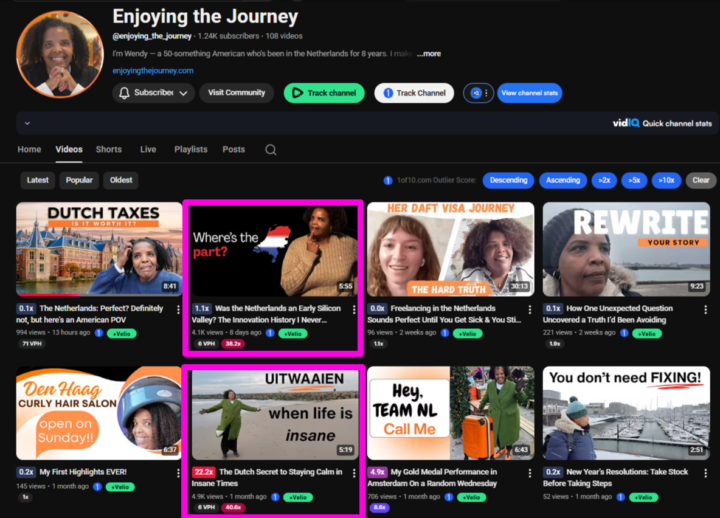This screenshot has width=720, height=518.
Task: Expand channel description with ...more
Action: [429, 54]
